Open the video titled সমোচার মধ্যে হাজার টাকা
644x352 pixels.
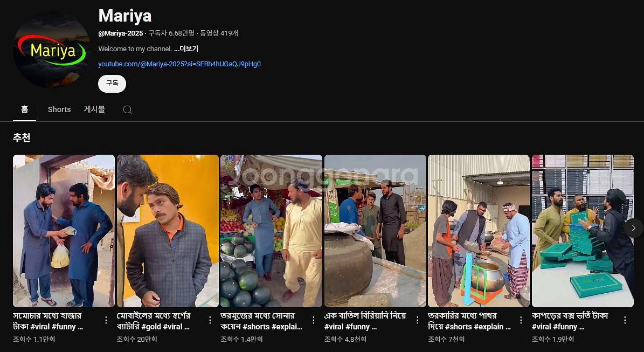tap(48, 321)
